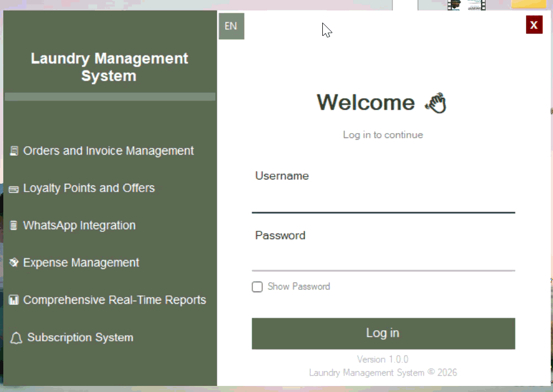Focus the Username input field
This screenshot has width=553, height=392.
click(384, 200)
